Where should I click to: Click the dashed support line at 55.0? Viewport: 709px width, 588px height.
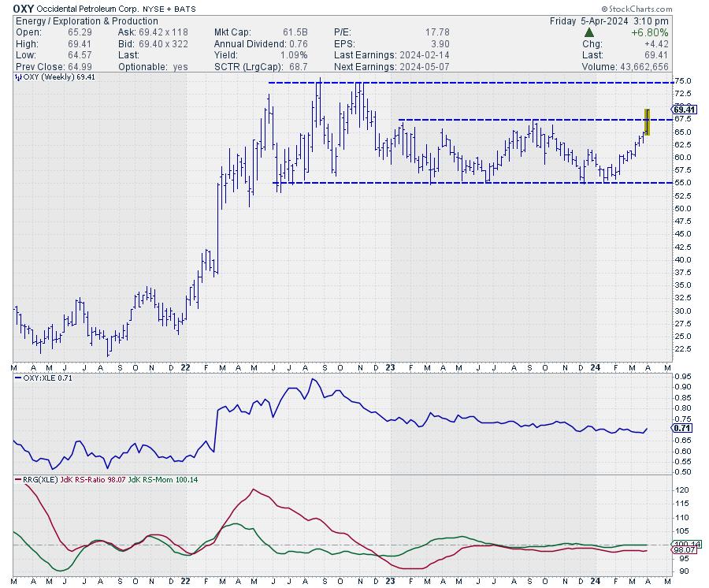point(473,183)
